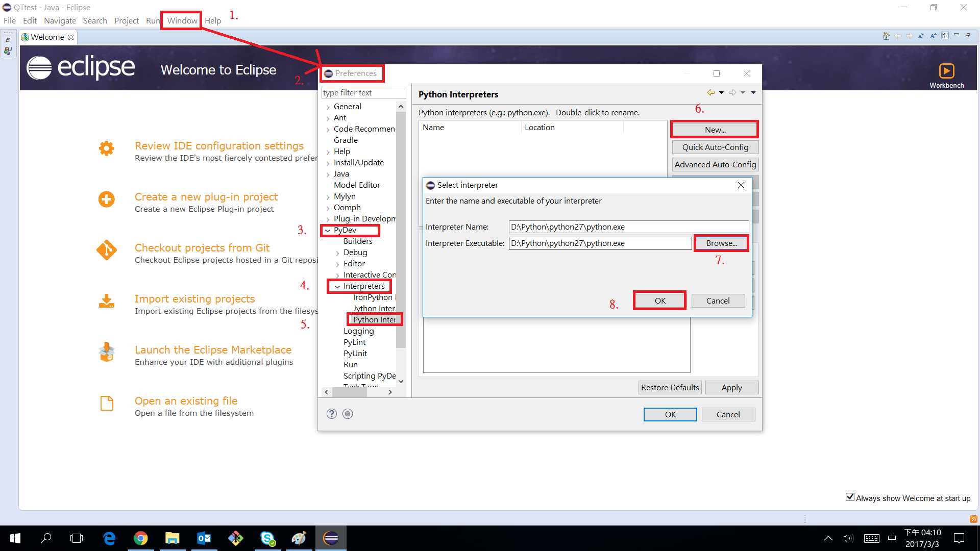Launch Google Chrome from taskbar
The width and height of the screenshot is (980, 551).
[x=141, y=538]
